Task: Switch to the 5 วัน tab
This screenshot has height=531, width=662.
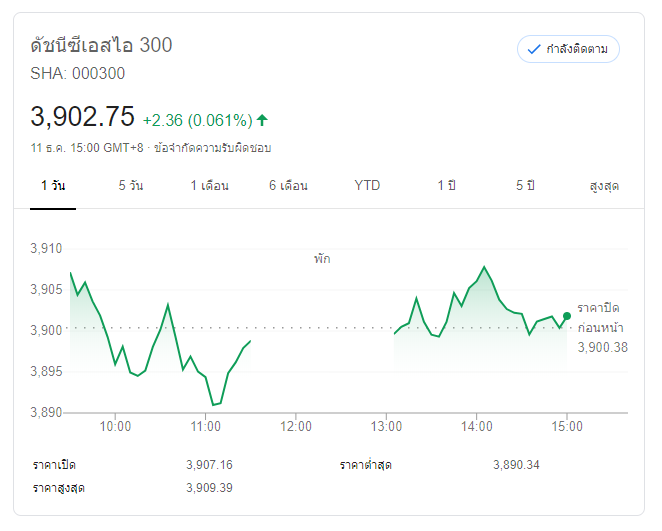Action: pos(131,186)
